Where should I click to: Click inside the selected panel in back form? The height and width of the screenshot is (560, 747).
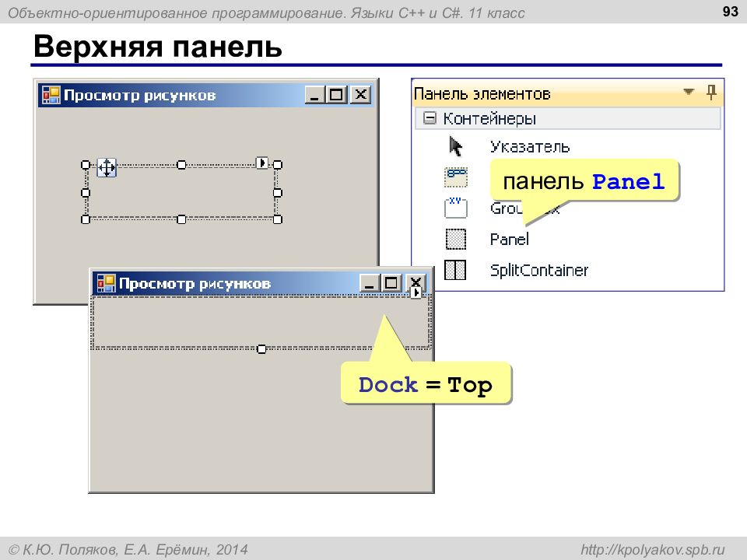[181, 192]
